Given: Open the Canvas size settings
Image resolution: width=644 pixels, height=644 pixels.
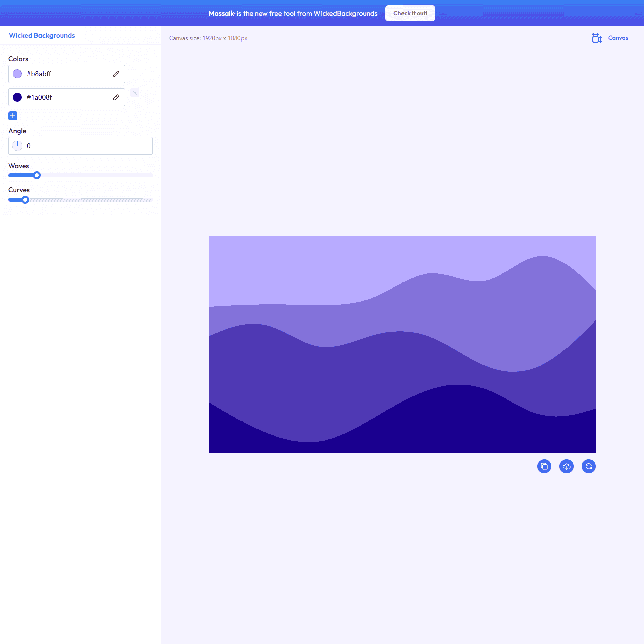Looking at the screenshot, I should pos(596,38).
